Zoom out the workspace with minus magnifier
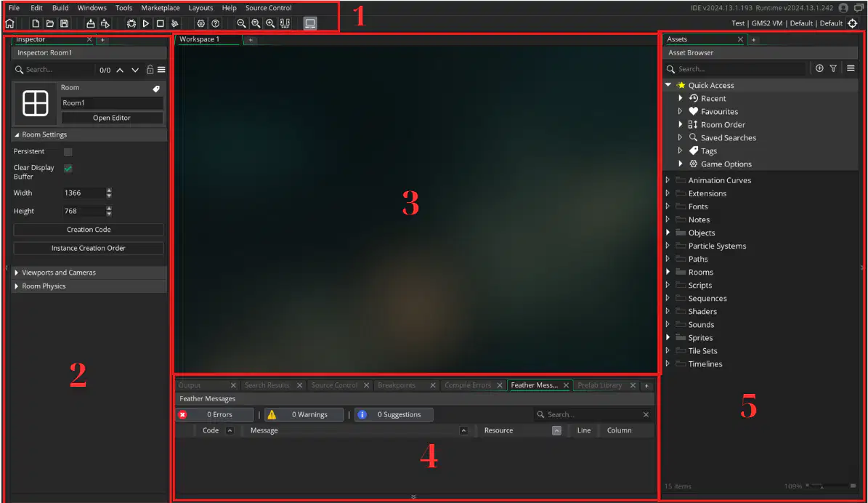 (x=241, y=23)
